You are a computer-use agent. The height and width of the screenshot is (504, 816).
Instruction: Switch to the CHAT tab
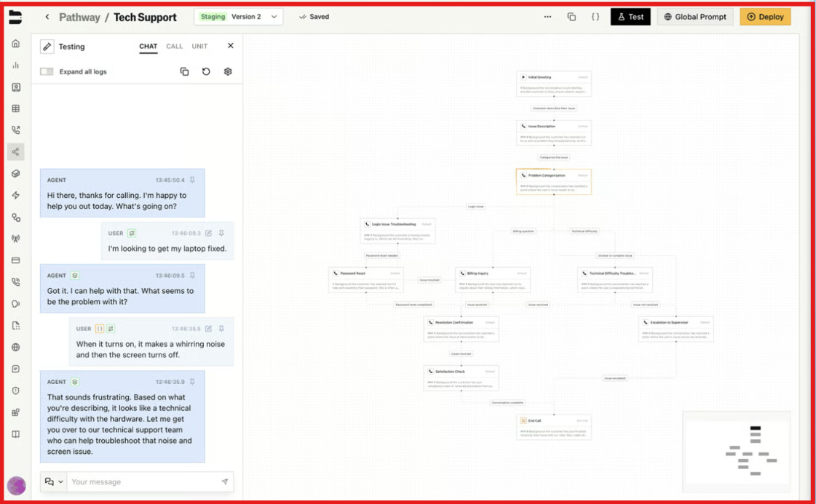[x=148, y=47]
